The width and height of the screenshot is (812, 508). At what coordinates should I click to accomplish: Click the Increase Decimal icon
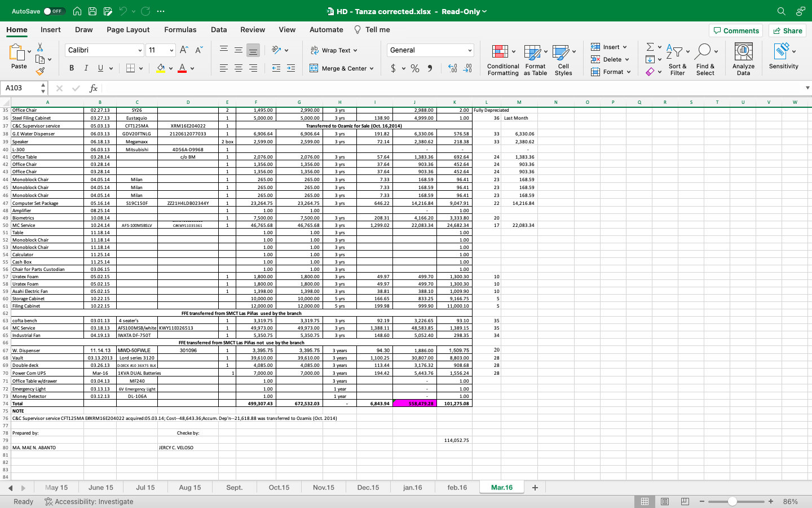click(x=452, y=68)
